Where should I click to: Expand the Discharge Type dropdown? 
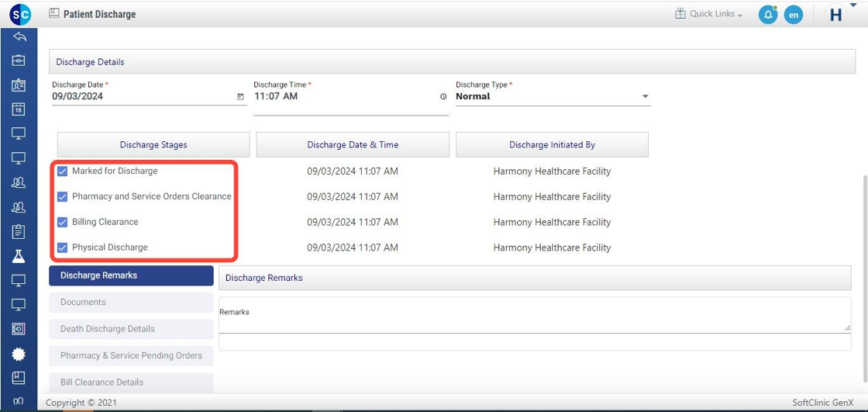click(645, 97)
